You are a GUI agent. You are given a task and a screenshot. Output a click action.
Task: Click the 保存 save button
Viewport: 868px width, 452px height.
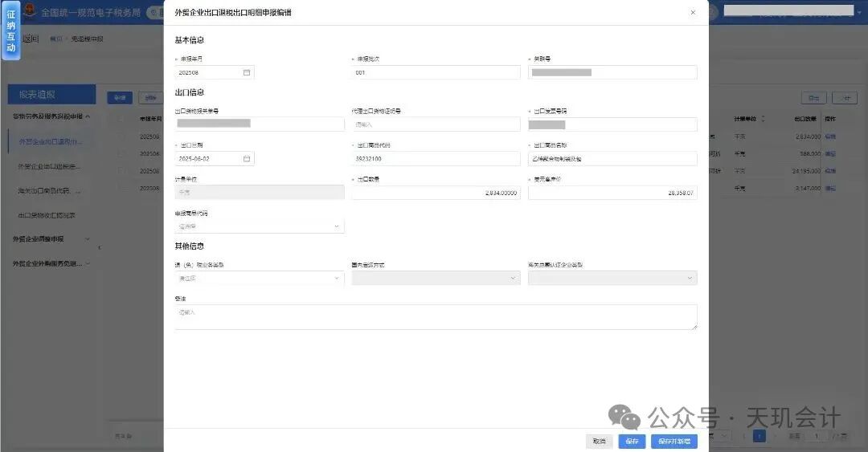click(632, 441)
